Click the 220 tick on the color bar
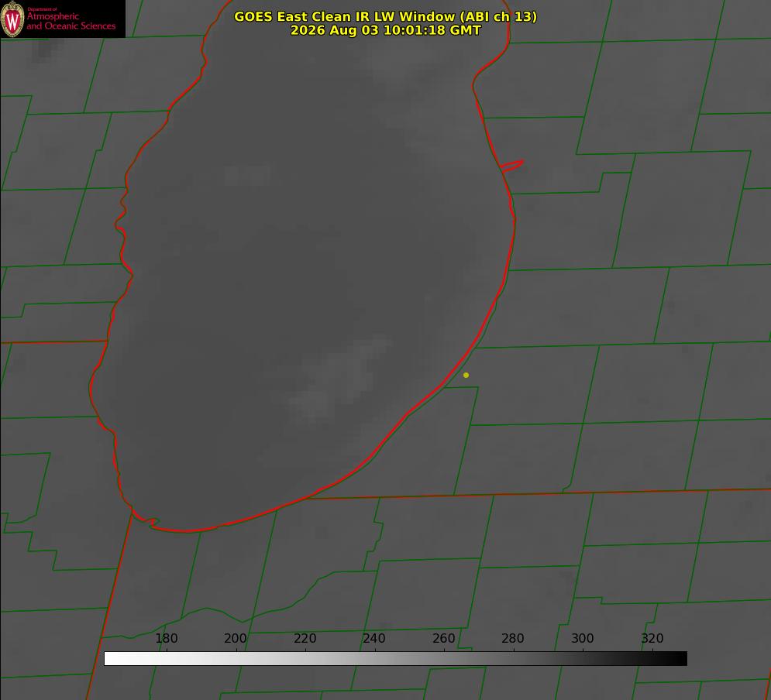Viewport: 771px width, 700px height. pos(305,638)
